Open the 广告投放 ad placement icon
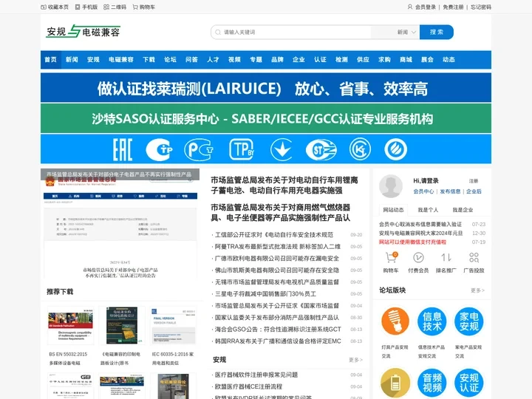 click(474, 258)
